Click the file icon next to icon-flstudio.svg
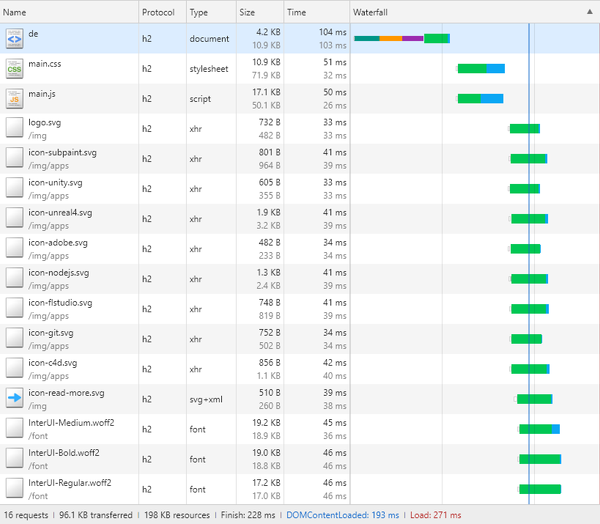Image resolution: width=600 pixels, height=524 pixels. (x=14, y=308)
